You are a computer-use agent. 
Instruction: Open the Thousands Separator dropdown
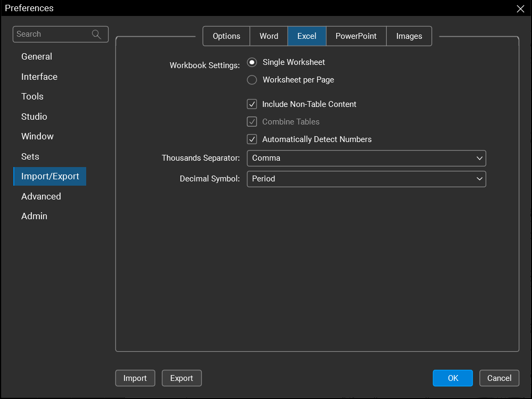366,158
